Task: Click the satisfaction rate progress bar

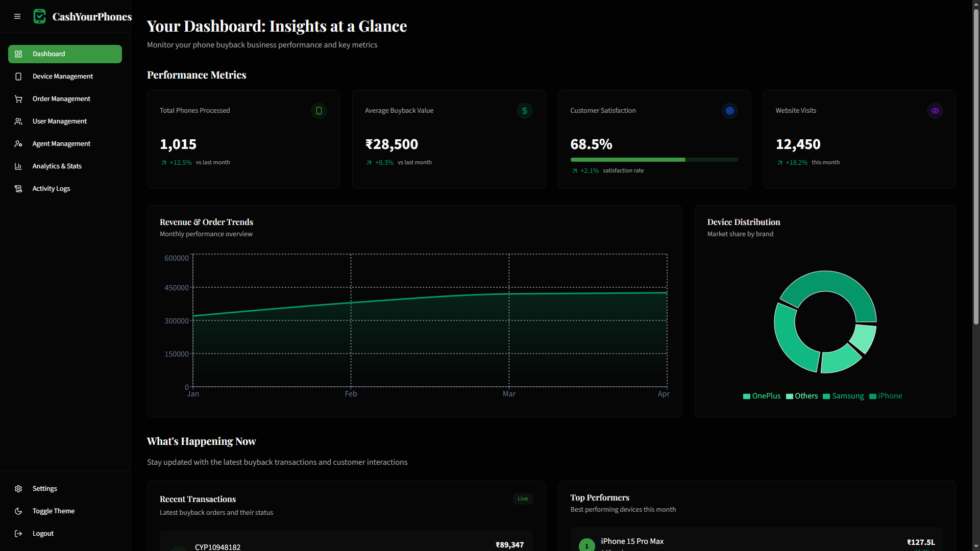Action: 654,160
